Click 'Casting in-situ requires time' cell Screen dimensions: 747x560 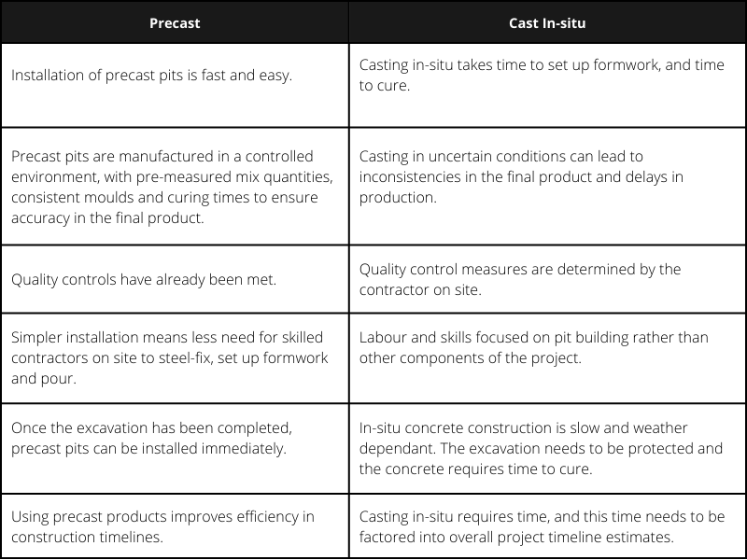point(547,526)
